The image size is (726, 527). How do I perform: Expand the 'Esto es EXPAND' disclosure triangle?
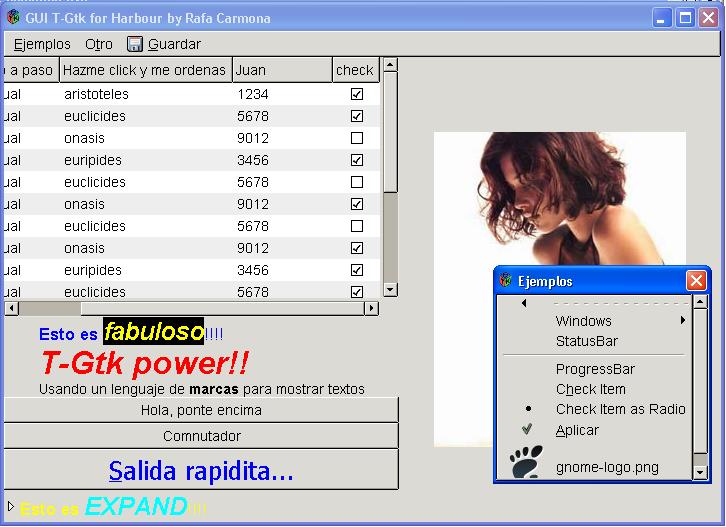pos(11,506)
